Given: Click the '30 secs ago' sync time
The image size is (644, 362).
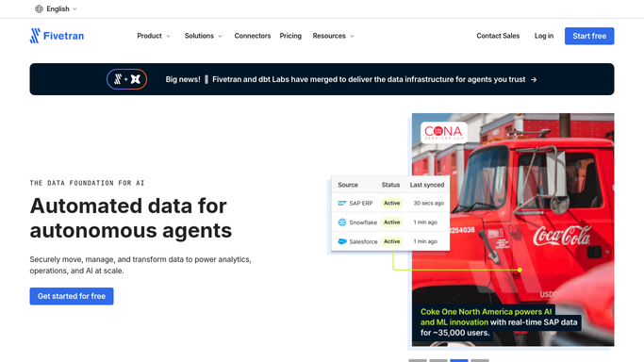Looking at the screenshot, I should click(x=428, y=203).
